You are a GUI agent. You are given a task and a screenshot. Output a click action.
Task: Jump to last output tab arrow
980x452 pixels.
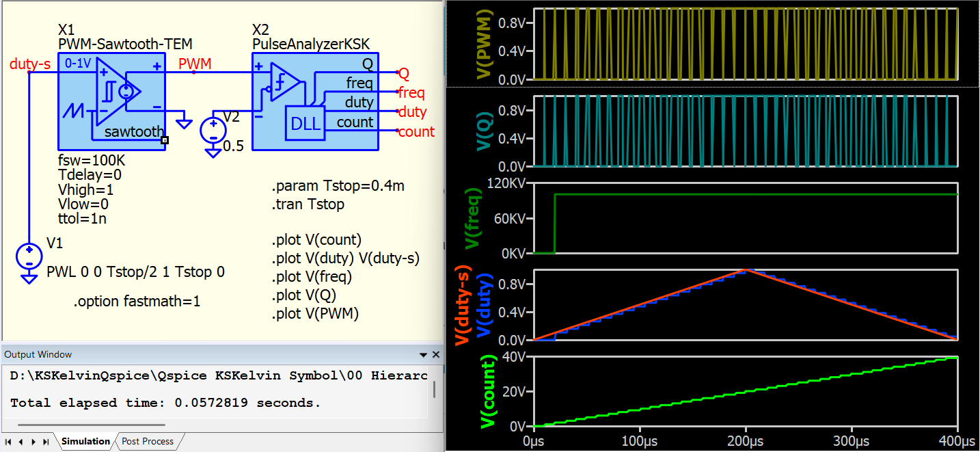click(x=46, y=442)
